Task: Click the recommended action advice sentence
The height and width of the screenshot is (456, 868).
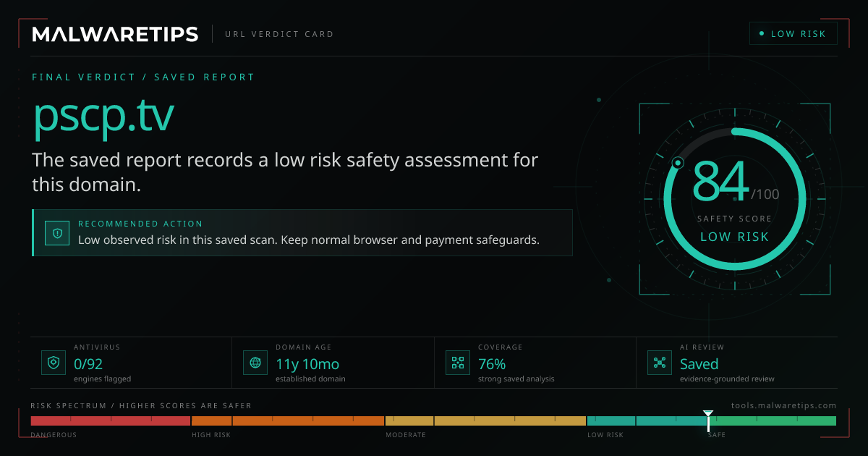Action: (309, 240)
